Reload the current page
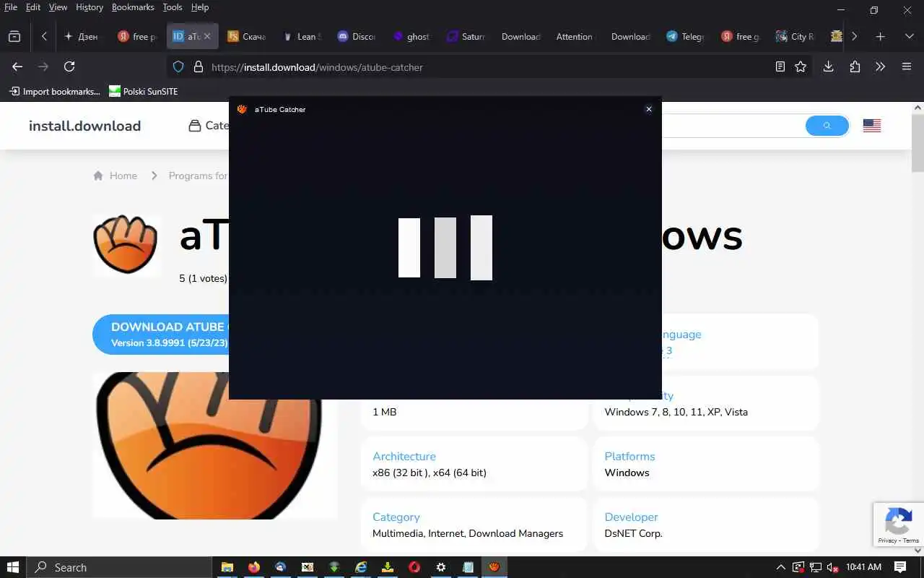 point(69,66)
